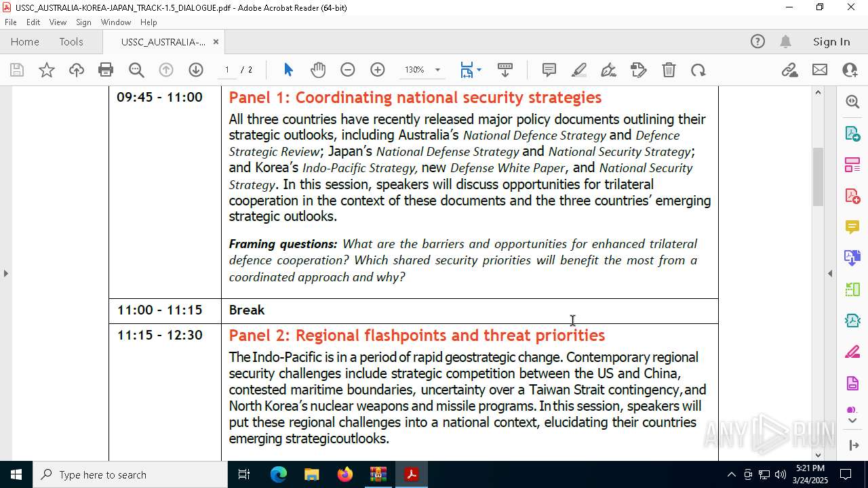Delete with the trash icon
Image resolution: width=868 pixels, height=488 pixels.
(x=669, y=70)
